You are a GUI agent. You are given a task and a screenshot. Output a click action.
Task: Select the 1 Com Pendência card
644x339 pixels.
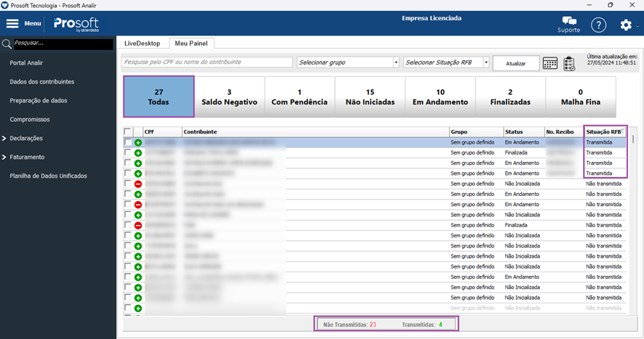299,97
